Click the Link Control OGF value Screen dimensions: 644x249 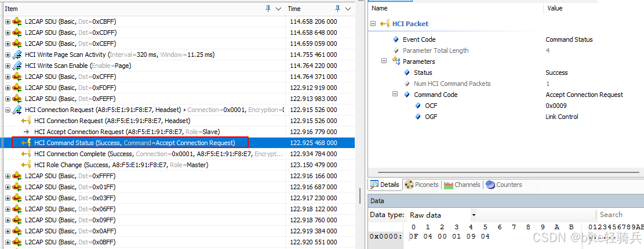click(x=562, y=117)
